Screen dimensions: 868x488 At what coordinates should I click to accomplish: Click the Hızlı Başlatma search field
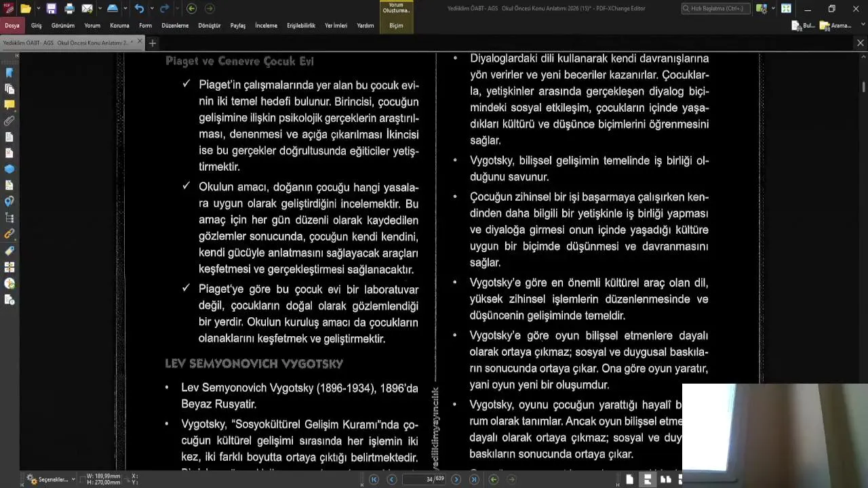(716, 9)
